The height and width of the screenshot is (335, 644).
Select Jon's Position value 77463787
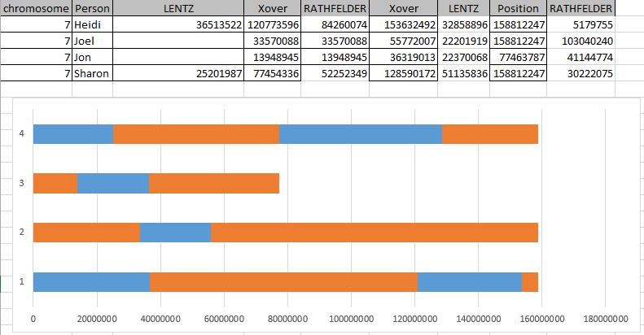(518, 57)
